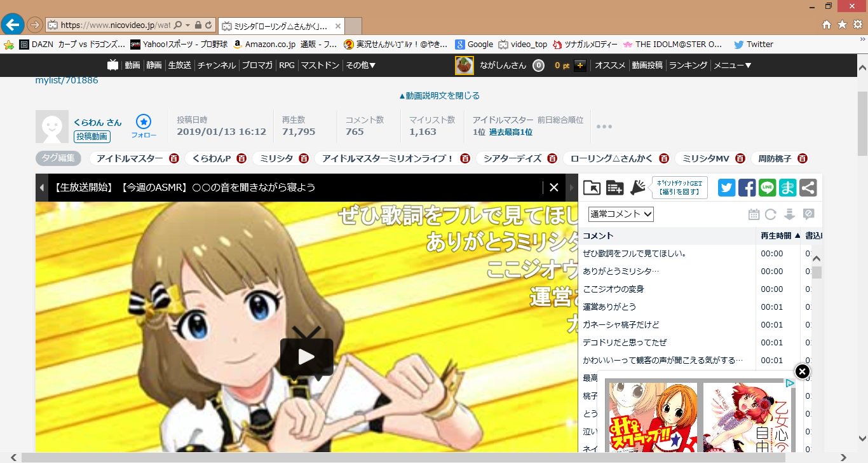Open the browser favorites star icon
Viewport: 868px width, 463px height.
pos(842,25)
